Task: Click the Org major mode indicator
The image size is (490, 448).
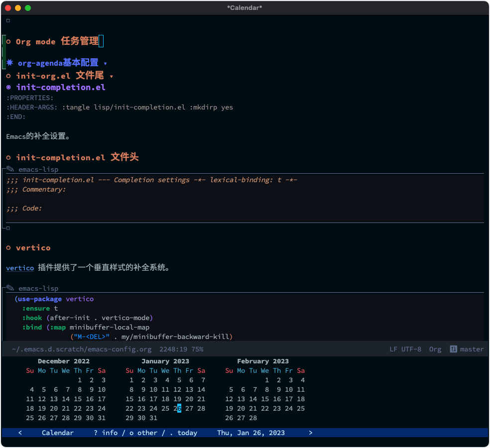Action: point(435,349)
